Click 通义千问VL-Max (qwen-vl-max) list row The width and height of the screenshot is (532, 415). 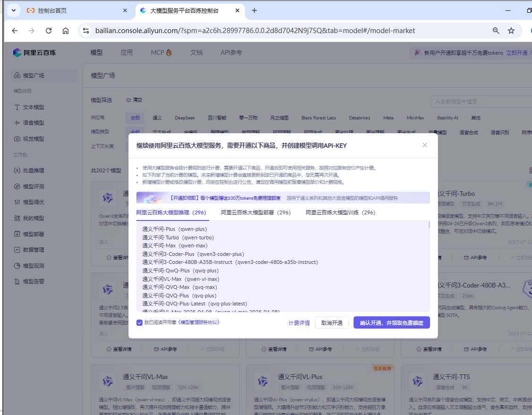[x=181, y=279]
